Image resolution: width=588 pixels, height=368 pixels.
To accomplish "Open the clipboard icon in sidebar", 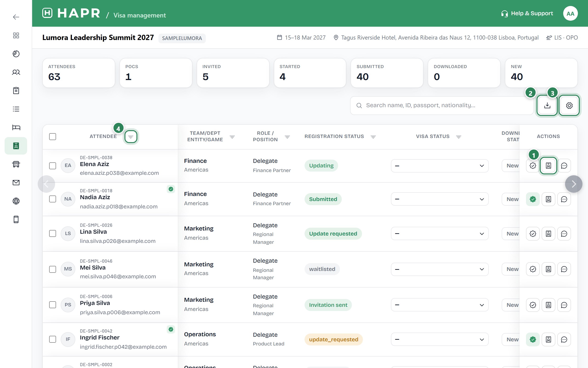I will point(16,91).
